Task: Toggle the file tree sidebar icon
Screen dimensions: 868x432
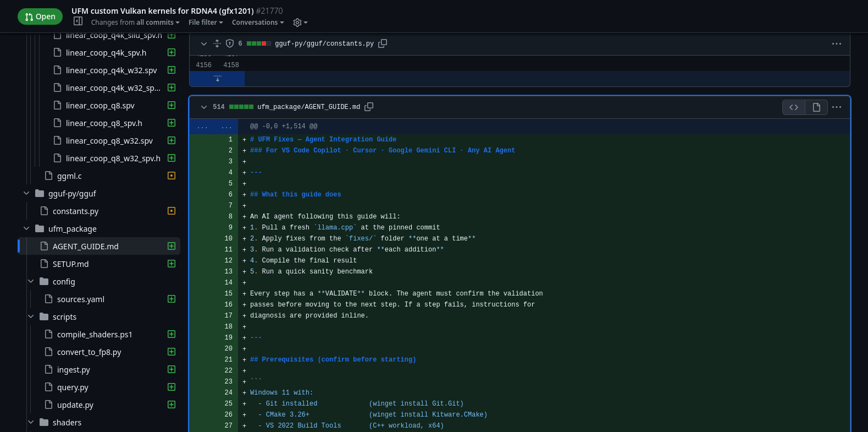Action: (x=78, y=21)
